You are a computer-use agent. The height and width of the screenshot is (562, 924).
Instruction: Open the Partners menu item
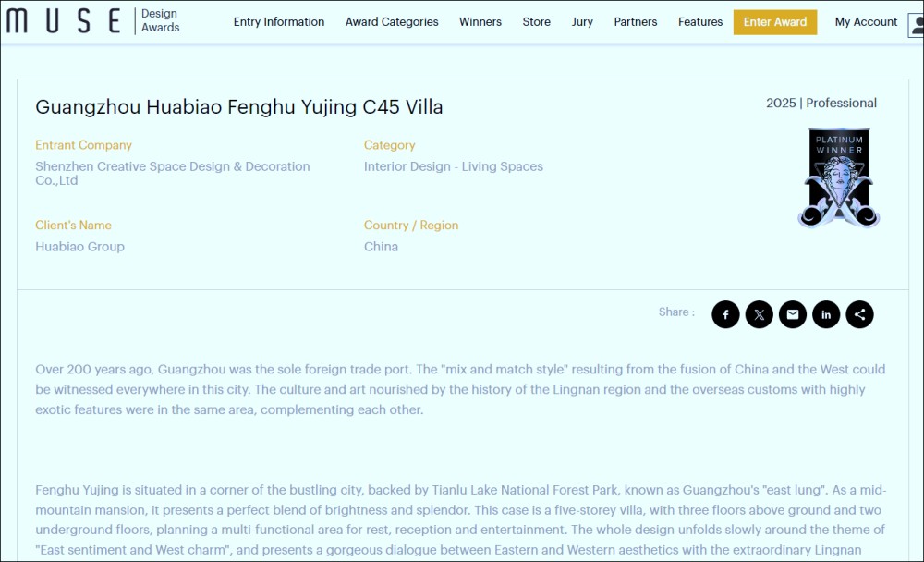(x=636, y=22)
